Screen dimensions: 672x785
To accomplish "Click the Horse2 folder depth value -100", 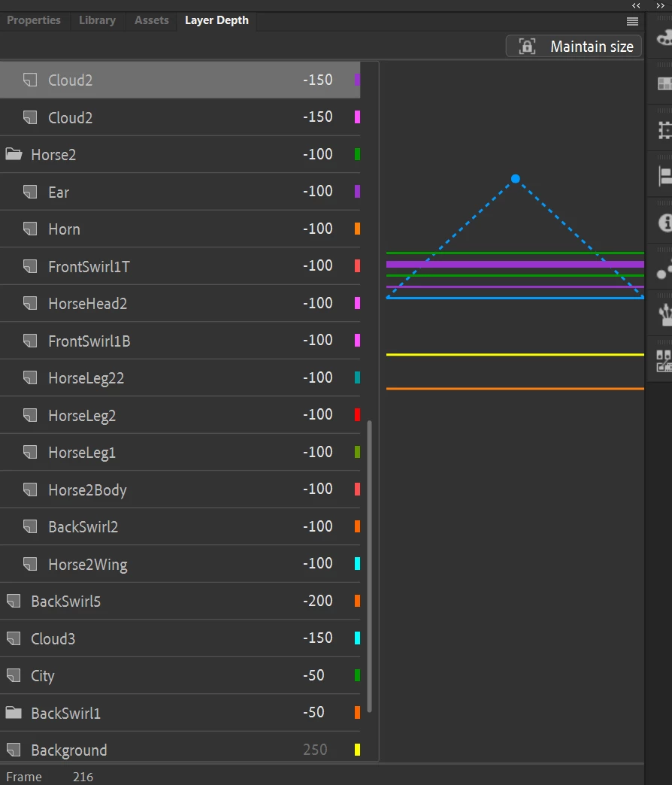I will click(x=318, y=153).
